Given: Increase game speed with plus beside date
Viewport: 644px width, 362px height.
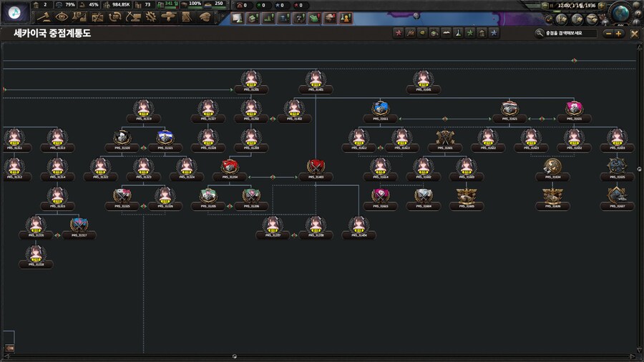Looking at the screenshot, I should (x=602, y=5).
